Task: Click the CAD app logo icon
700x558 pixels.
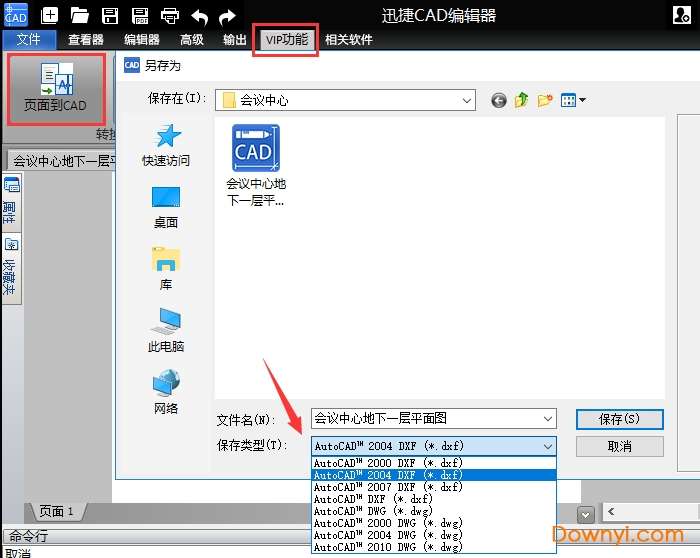Action: coord(16,15)
